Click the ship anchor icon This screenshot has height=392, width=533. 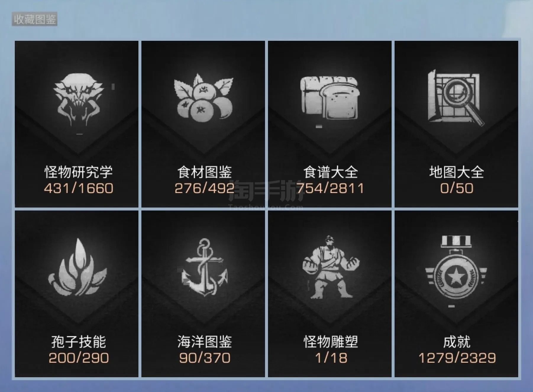point(204,268)
